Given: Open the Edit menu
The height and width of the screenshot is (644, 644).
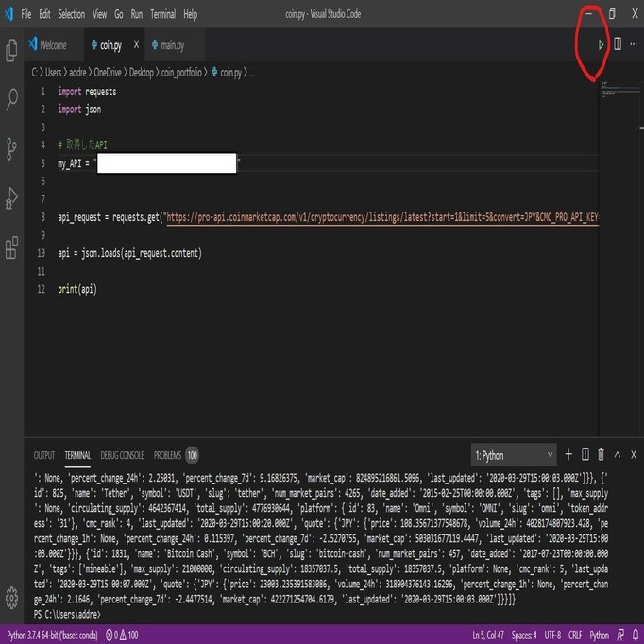Looking at the screenshot, I should pos(44,14).
